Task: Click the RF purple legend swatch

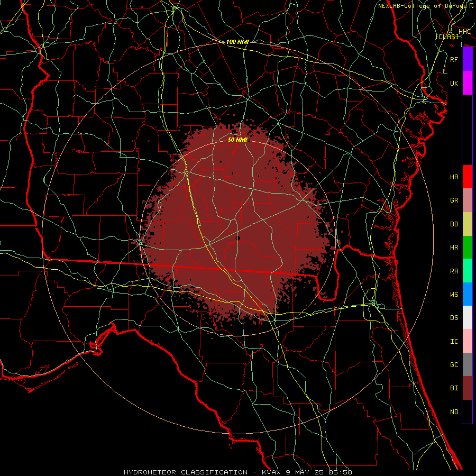Action: coord(467,59)
